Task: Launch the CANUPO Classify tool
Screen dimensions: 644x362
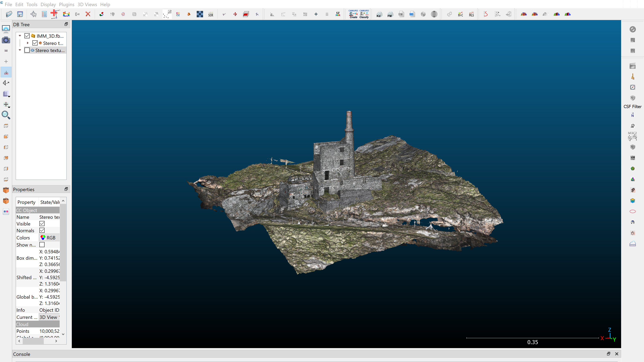Action: click(364, 14)
